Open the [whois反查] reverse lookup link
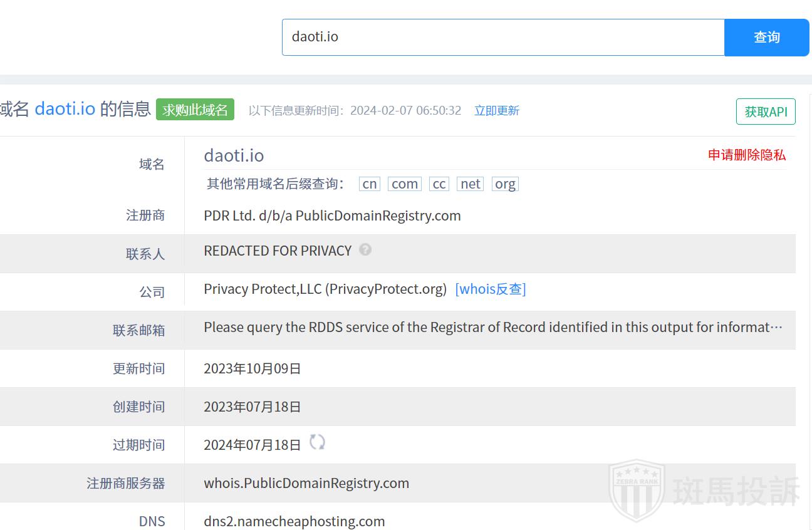 click(490, 289)
